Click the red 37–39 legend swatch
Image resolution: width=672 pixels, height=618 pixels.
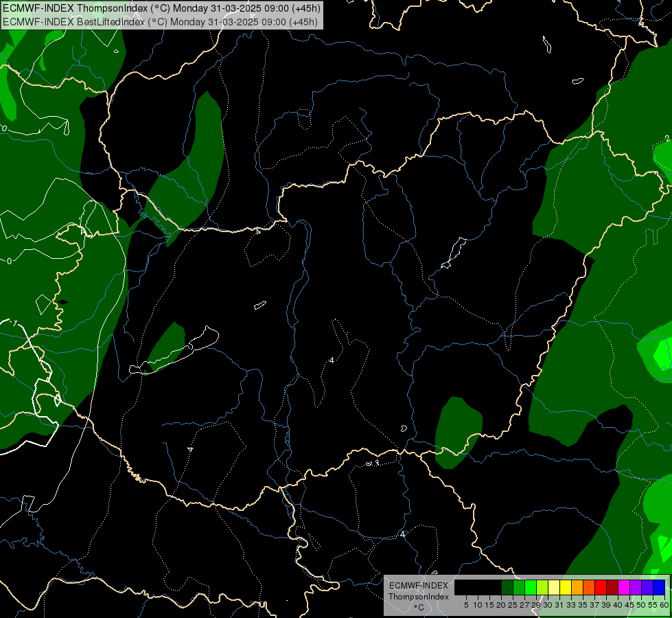[601, 587]
